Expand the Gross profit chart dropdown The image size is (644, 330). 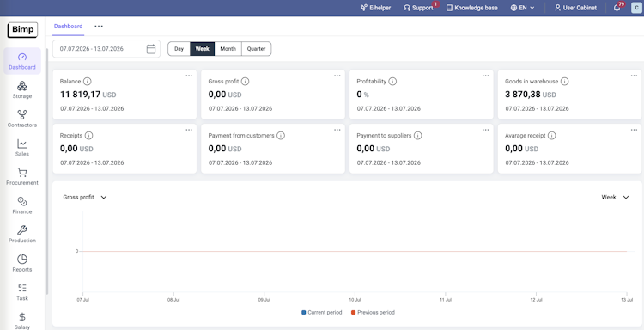(x=85, y=198)
